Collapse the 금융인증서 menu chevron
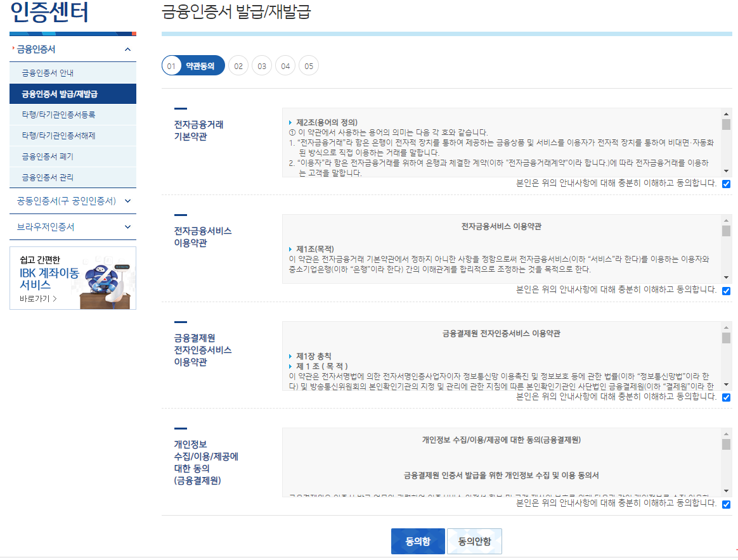Screen dimensions: 738x560 coord(127,49)
